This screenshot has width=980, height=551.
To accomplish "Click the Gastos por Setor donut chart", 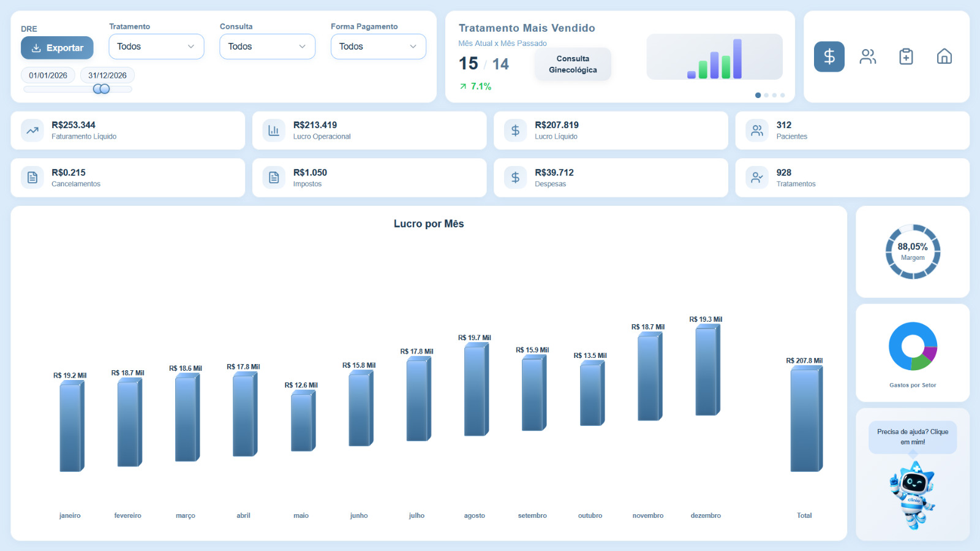I will (912, 346).
